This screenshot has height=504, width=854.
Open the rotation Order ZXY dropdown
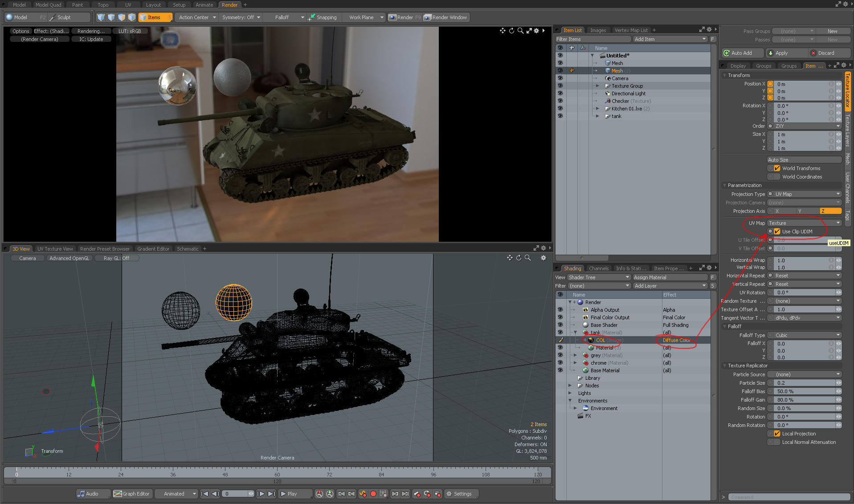point(807,126)
